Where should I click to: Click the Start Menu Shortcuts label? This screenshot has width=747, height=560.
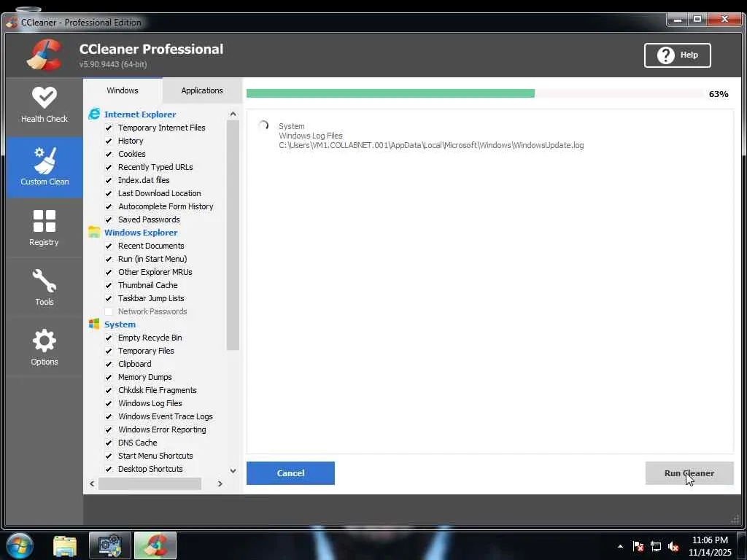click(x=155, y=456)
